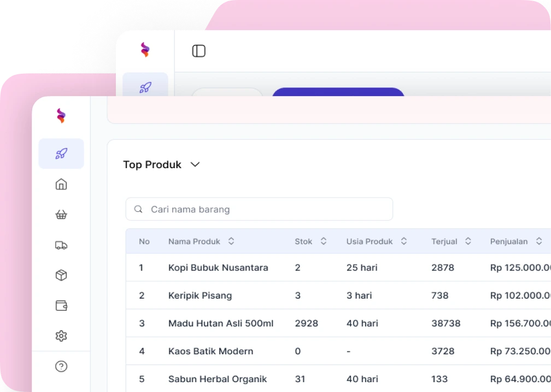Sort table by Nama Produk column
Image resolution: width=551 pixels, height=392 pixels.
(231, 241)
